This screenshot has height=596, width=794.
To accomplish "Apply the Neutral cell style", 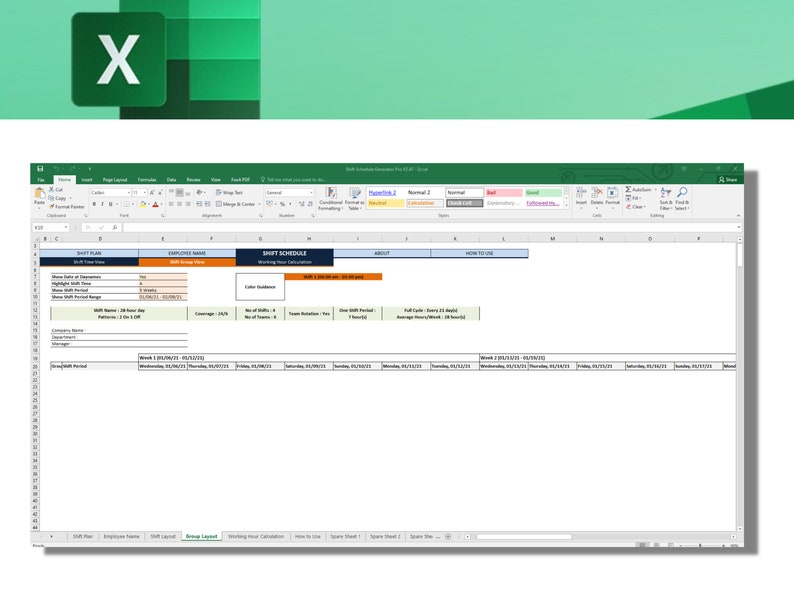I will [x=386, y=203].
